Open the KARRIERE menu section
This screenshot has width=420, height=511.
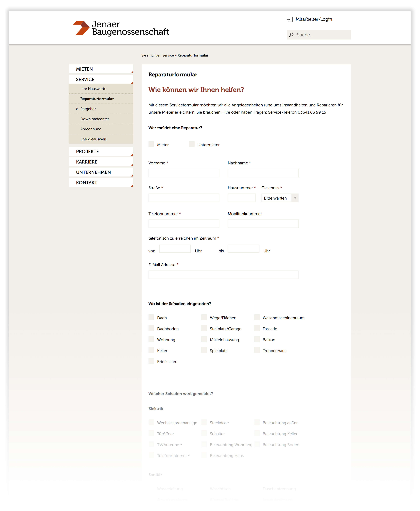pos(101,162)
